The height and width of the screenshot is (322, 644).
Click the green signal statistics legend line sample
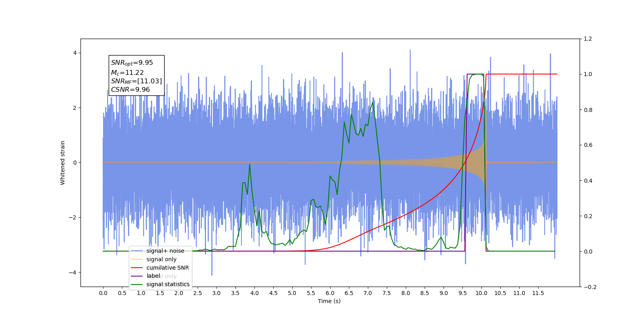point(137,284)
